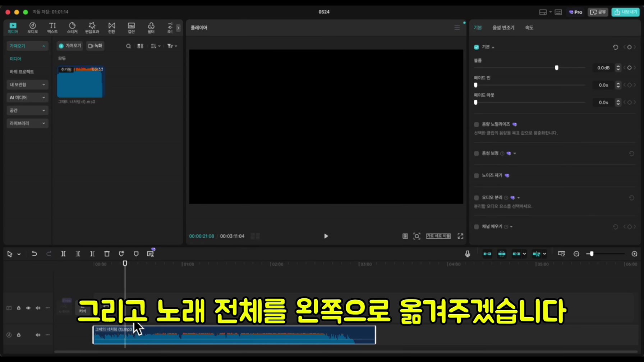This screenshot has height=362, width=644.
Task: Start voice recording with microphone icon
Action: [x=468, y=254]
